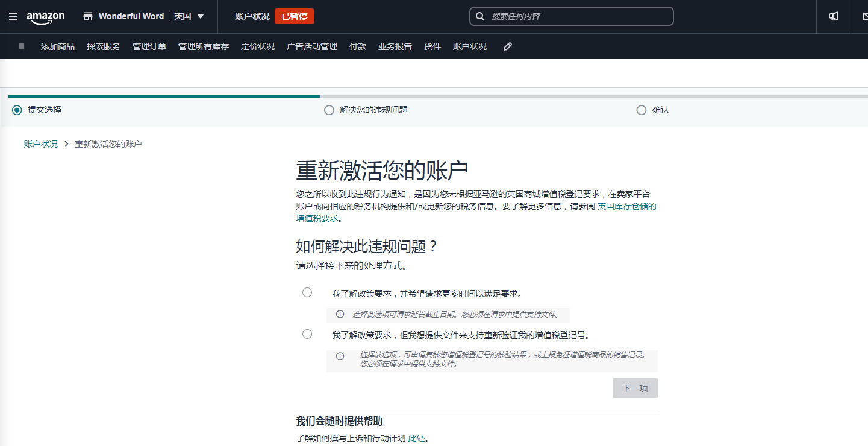Open the 广告活动管理 menu item

click(x=312, y=46)
